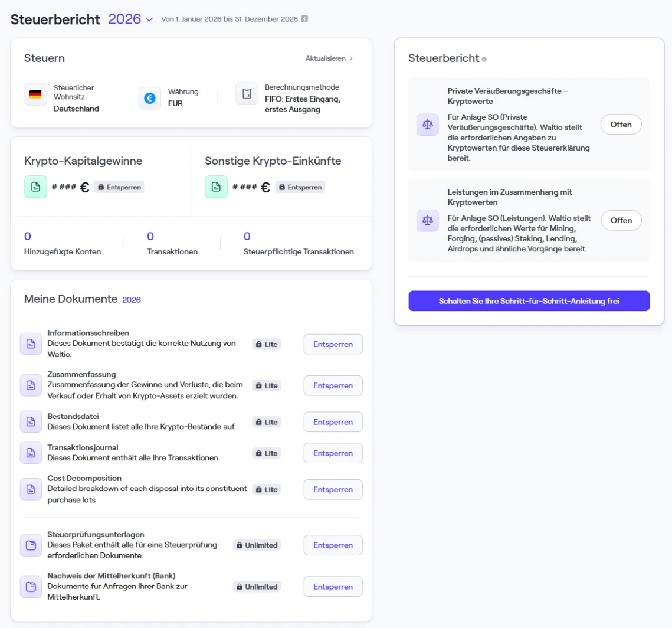Unlock the Steuerprüfungsunterlagen package

tap(333, 545)
